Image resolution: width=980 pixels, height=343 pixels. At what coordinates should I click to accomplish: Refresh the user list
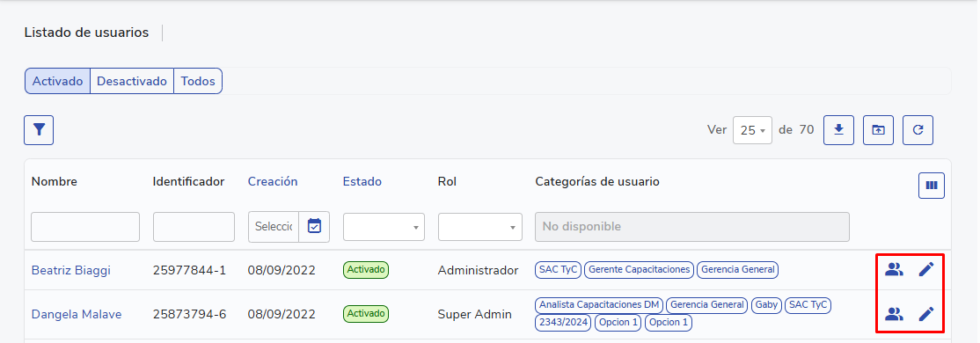tap(918, 130)
